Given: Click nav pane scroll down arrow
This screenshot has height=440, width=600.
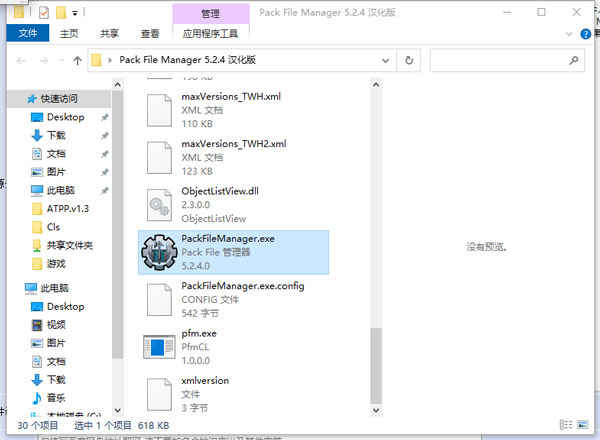Looking at the screenshot, I should tap(118, 411).
